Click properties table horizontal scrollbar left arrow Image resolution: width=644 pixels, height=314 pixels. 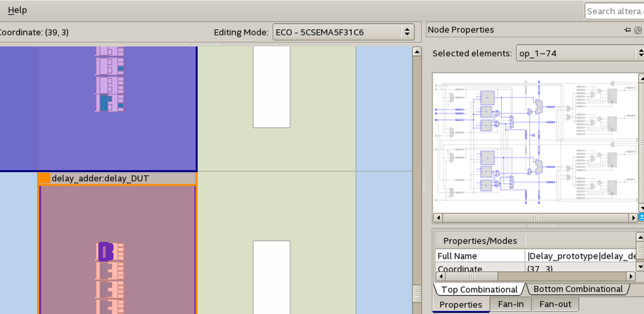click(440, 276)
